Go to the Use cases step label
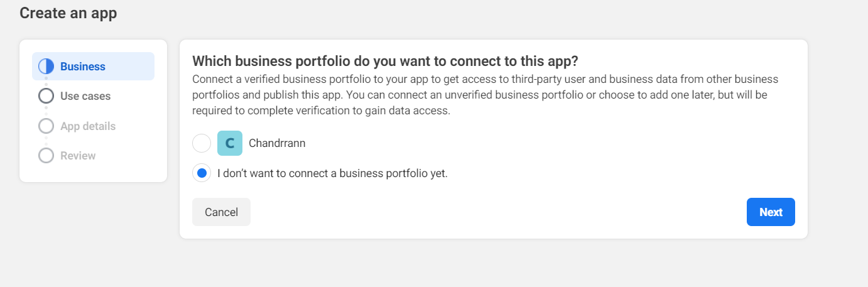The width and height of the screenshot is (868, 287). 85,96
